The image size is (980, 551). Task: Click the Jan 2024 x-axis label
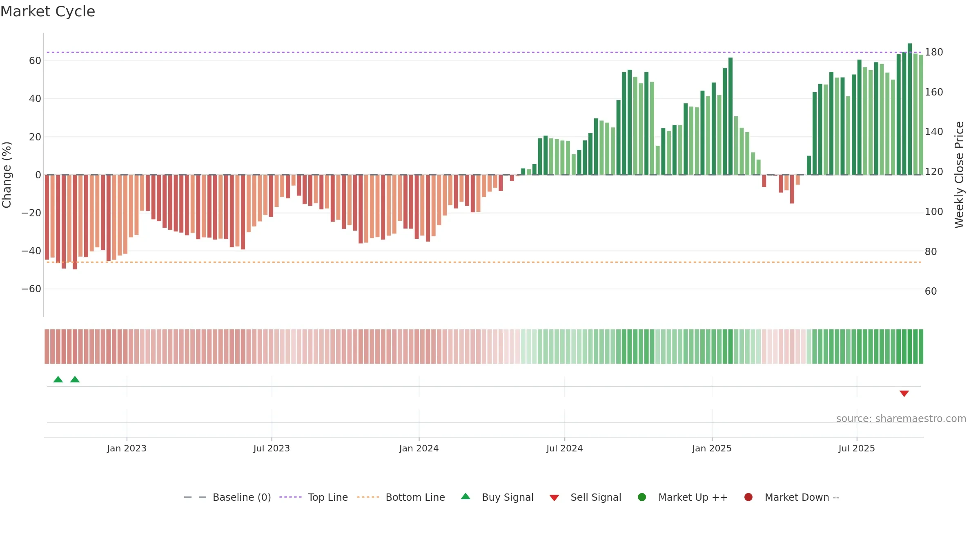tap(419, 449)
